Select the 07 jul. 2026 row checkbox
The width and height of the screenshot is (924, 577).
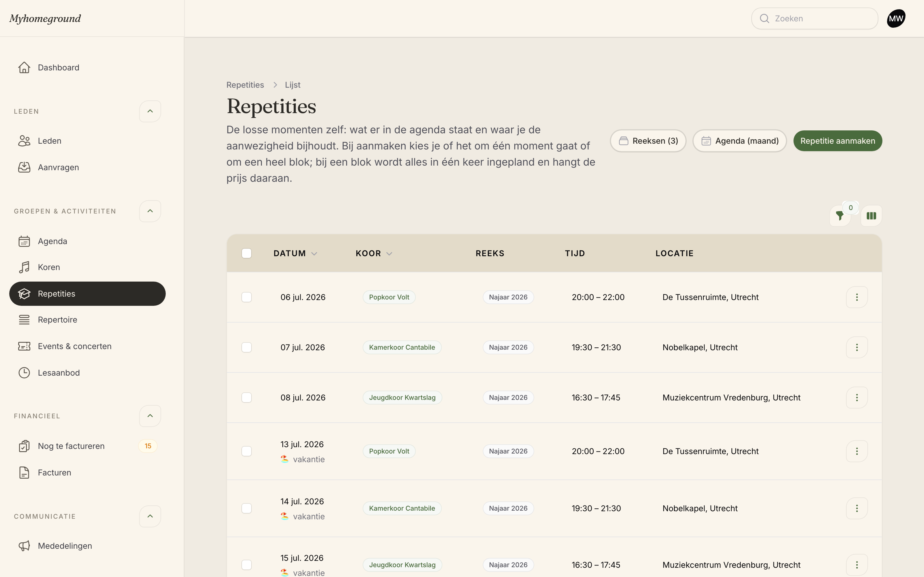coord(247,347)
